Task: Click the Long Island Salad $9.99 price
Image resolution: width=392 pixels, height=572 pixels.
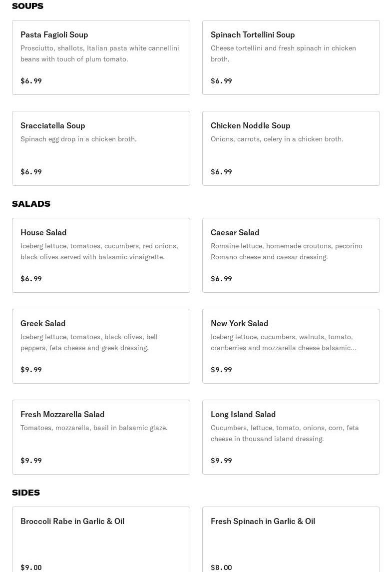Action: click(221, 461)
